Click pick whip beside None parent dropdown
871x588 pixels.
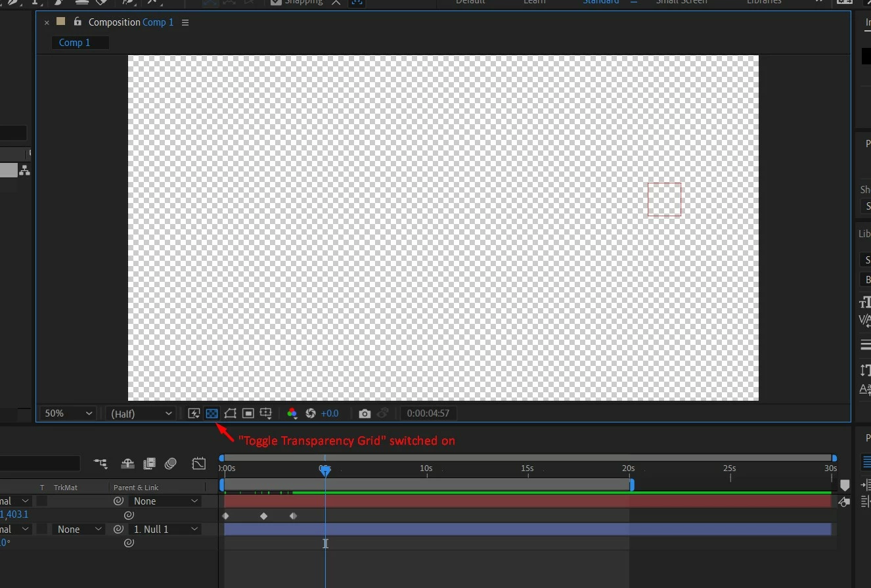[x=118, y=501]
